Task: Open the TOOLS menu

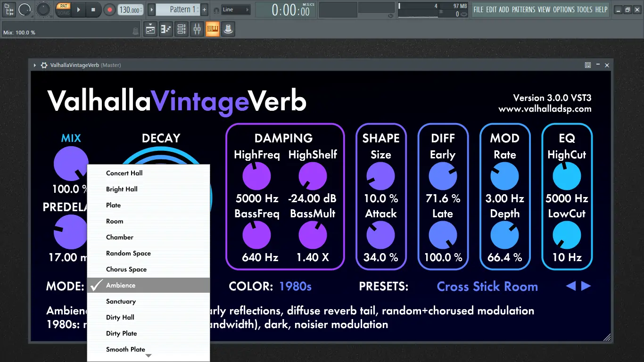Action: point(585,9)
